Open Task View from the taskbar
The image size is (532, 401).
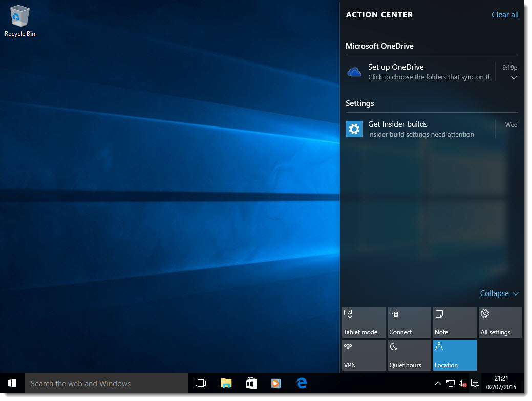pos(200,383)
